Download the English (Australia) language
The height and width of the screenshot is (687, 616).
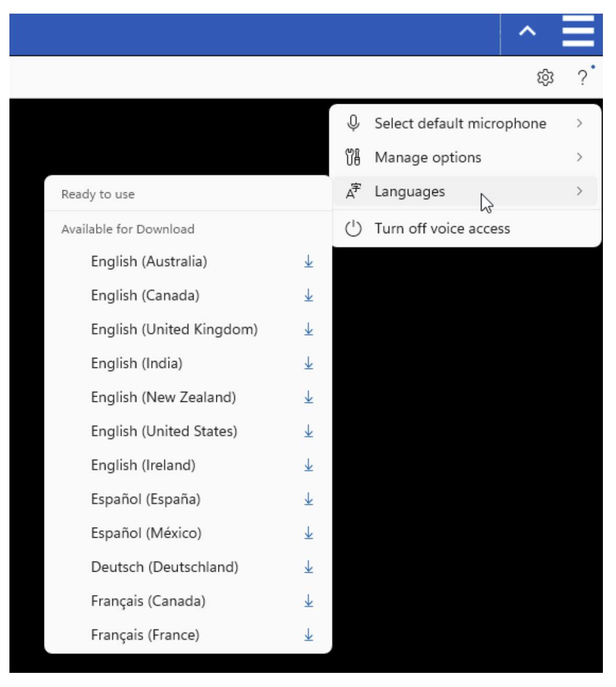pyautogui.click(x=309, y=261)
